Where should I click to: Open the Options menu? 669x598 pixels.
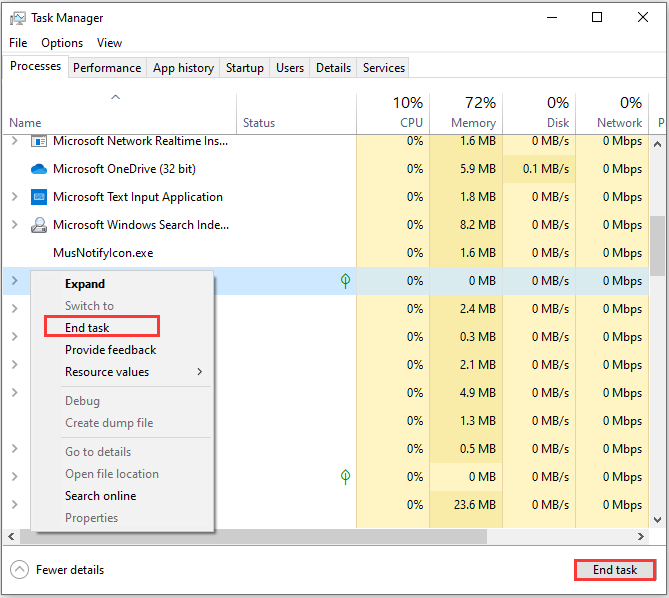pos(62,43)
